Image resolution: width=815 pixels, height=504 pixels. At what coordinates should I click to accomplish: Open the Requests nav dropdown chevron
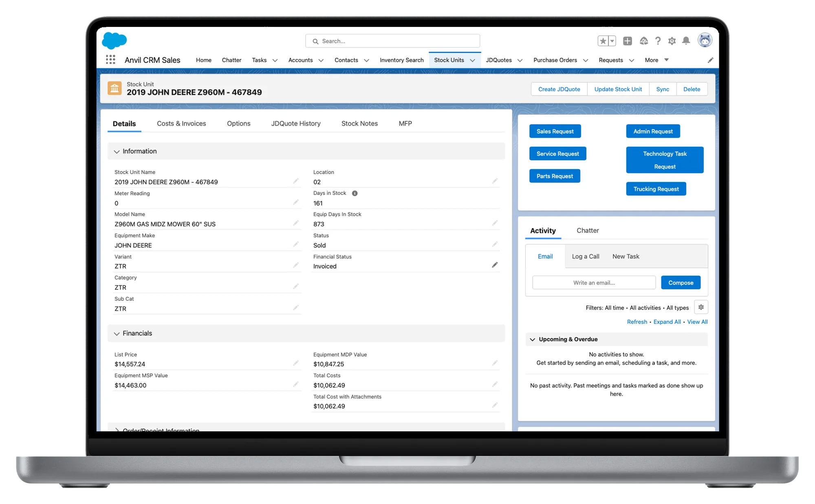632,60
